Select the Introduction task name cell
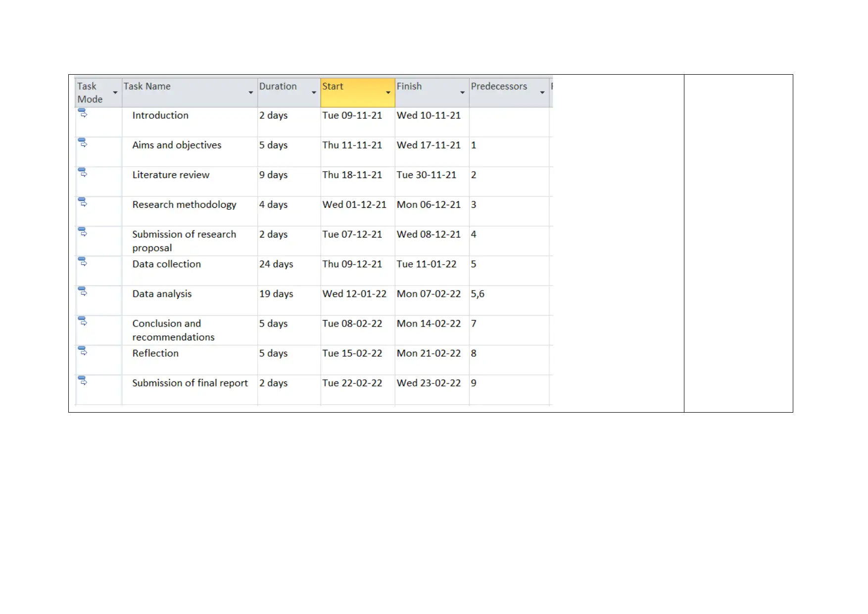The image size is (868, 614). tap(190, 122)
